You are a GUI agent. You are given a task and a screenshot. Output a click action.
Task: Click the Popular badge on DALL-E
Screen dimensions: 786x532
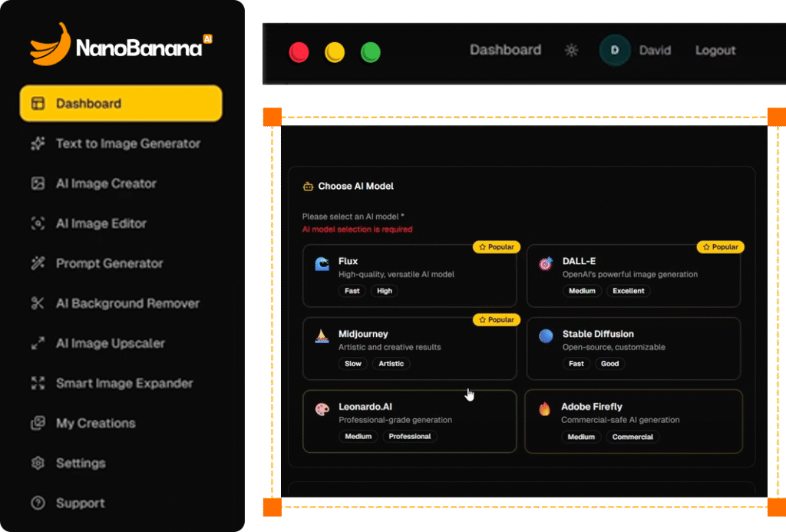click(x=720, y=247)
